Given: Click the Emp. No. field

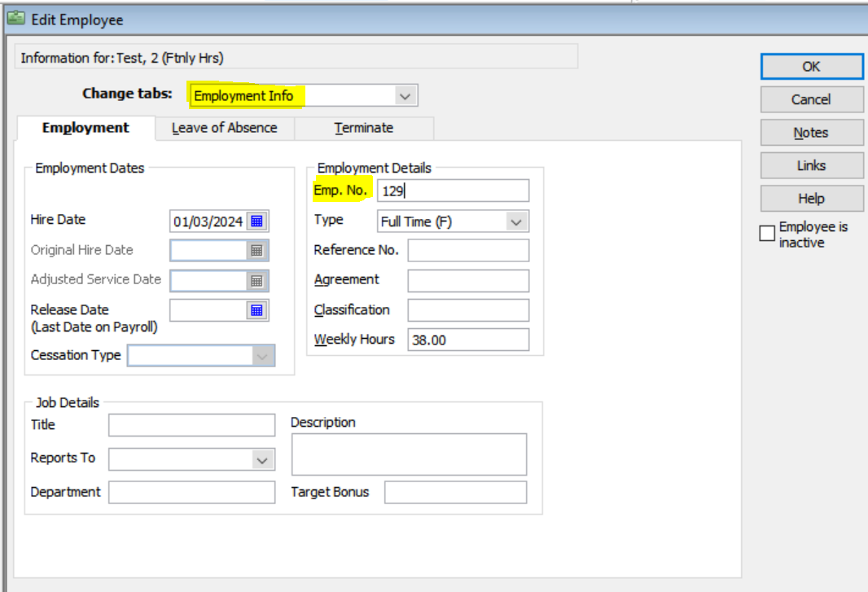Looking at the screenshot, I should (454, 191).
